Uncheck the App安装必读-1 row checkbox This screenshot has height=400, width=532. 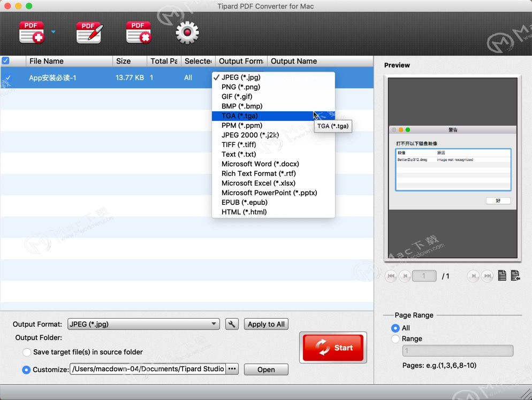[x=7, y=78]
